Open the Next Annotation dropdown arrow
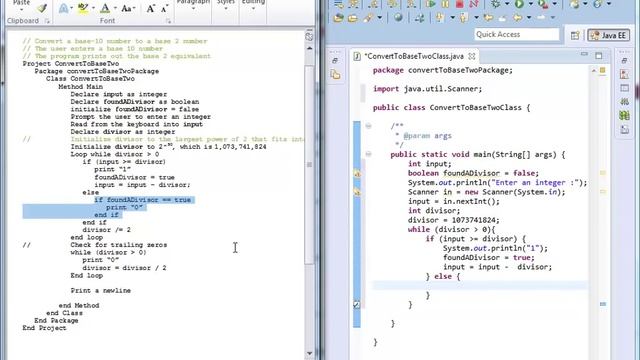The image size is (640, 360). pos(452,18)
